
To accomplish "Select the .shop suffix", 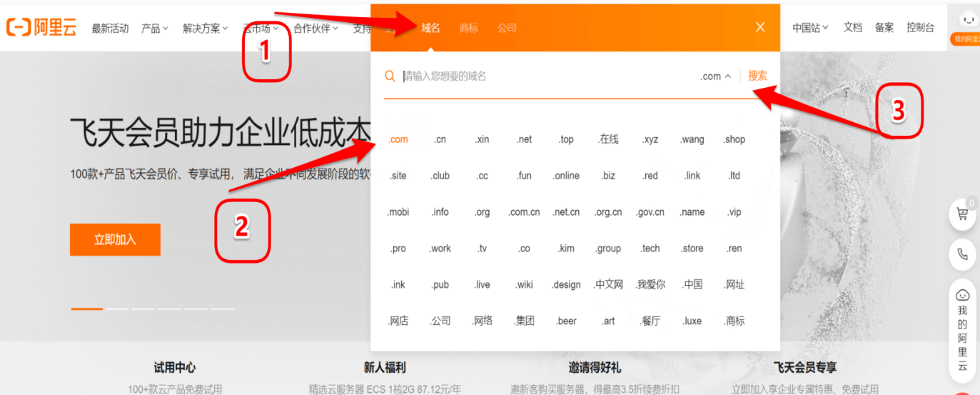I will click(734, 139).
